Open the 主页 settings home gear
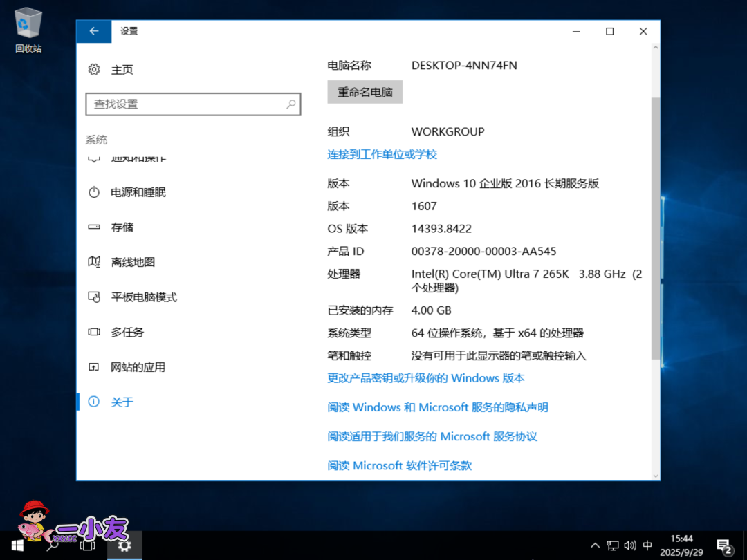The height and width of the screenshot is (560, 747). click(x=94, y=69)
